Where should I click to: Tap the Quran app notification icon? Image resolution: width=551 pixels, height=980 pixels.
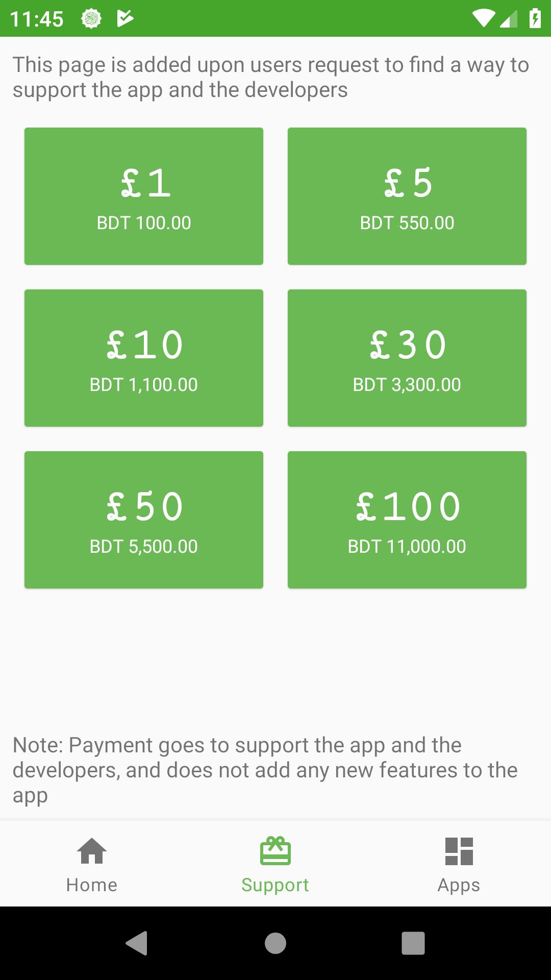[x=91, y=19]
